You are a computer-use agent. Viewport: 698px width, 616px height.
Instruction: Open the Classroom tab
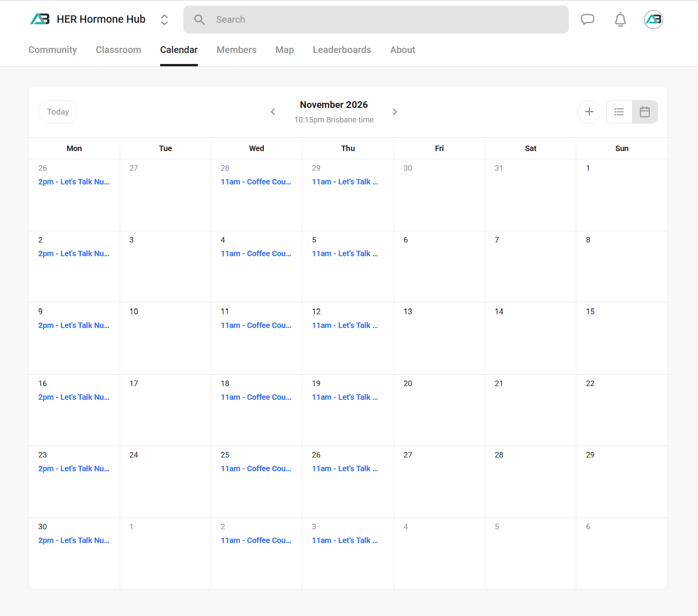pos(118,50)
